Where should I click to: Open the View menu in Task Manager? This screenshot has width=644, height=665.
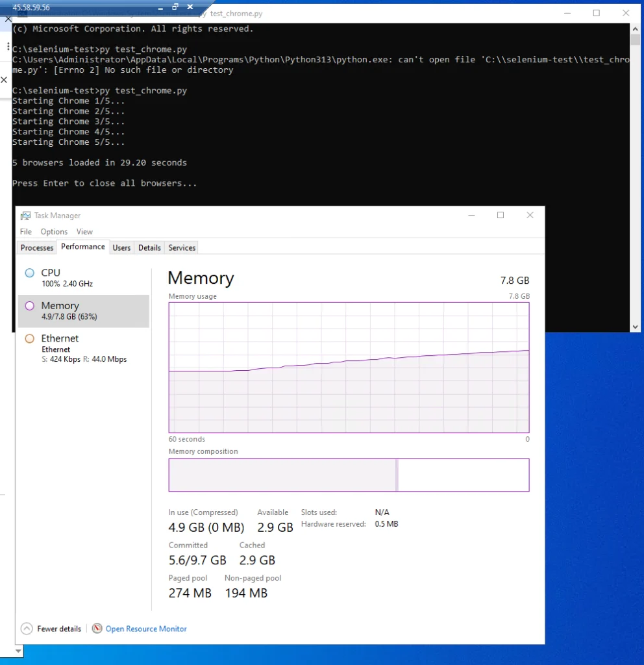click(x=84, y=232)
